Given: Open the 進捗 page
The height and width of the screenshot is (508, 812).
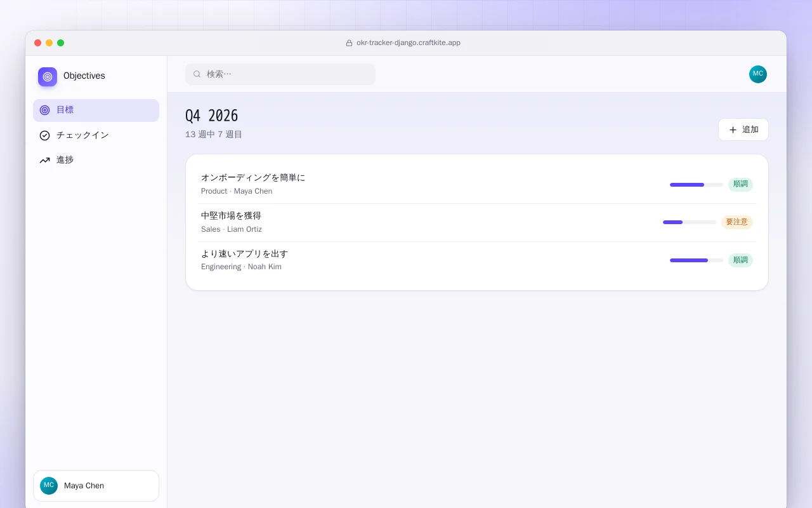Looking at the screenshot, I should pos(96,160).
